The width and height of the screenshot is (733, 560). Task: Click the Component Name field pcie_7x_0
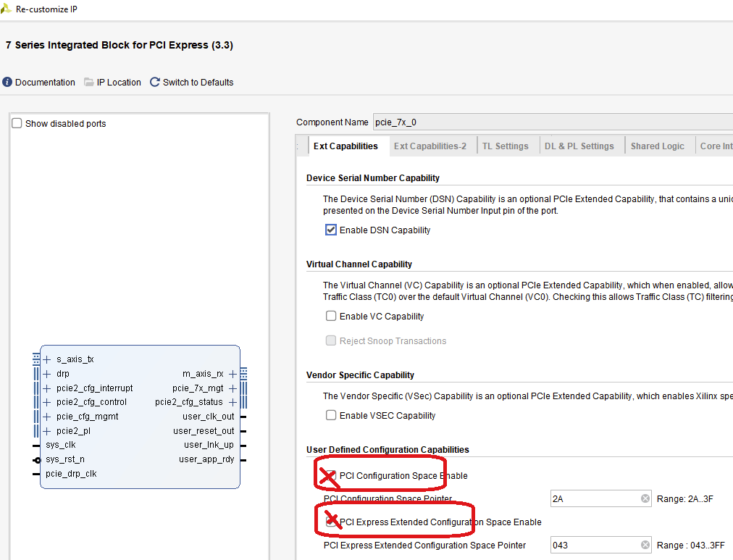[553, 122]
